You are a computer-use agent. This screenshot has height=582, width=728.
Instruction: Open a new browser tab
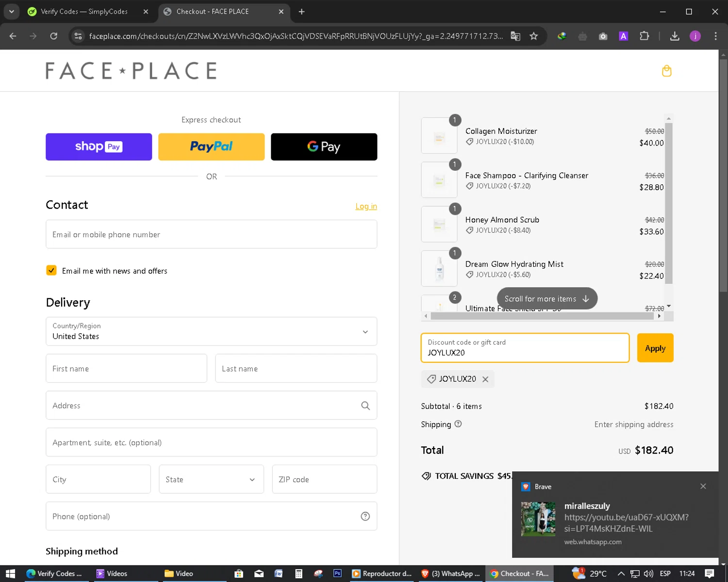(x=301, y=12)
